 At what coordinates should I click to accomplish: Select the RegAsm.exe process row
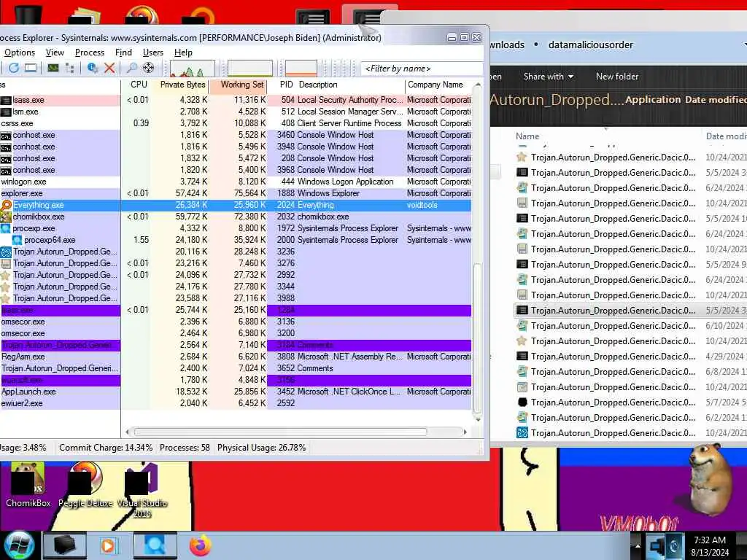(236, 357)
